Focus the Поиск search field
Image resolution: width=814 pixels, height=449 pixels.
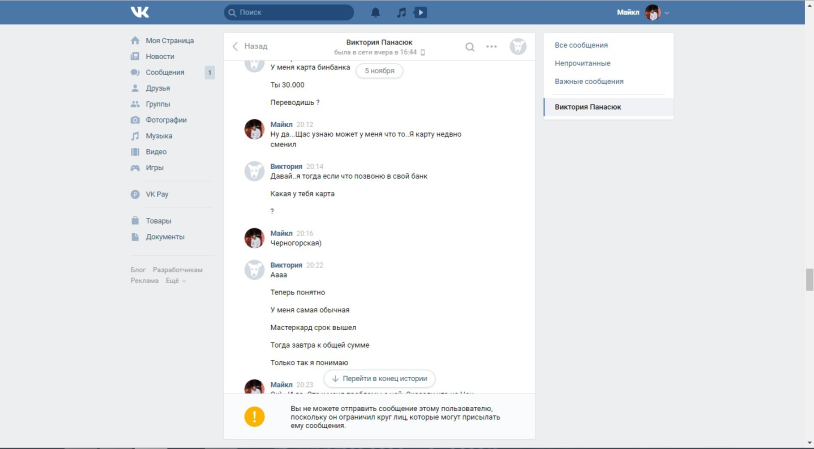coord(294,13)
